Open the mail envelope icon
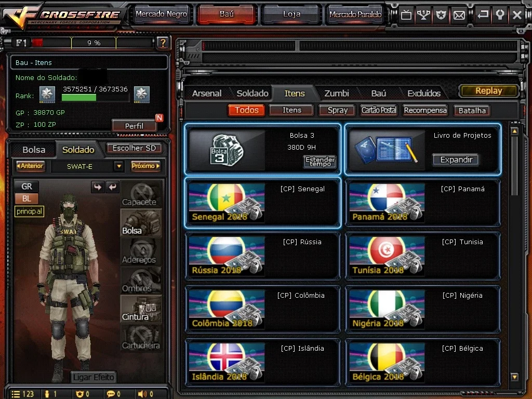 tap(459, 15)
